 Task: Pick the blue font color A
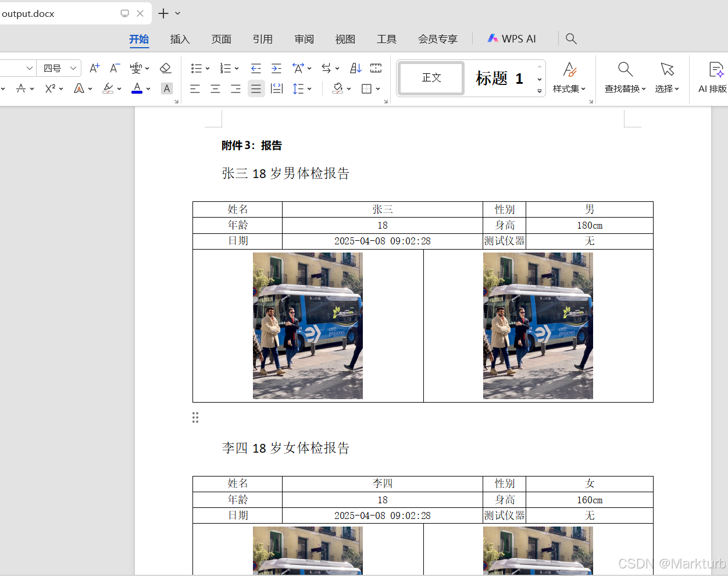click(x=137, y=88)
